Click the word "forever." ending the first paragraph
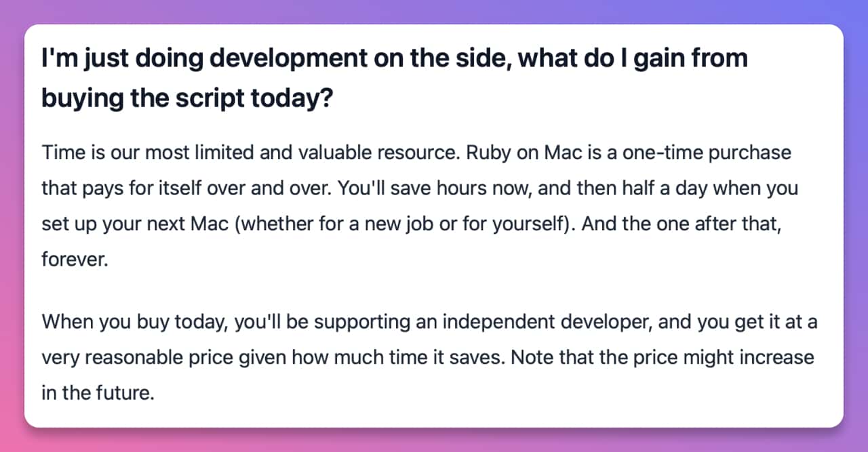Screen dimensions: 868x452 pos(75,260)
